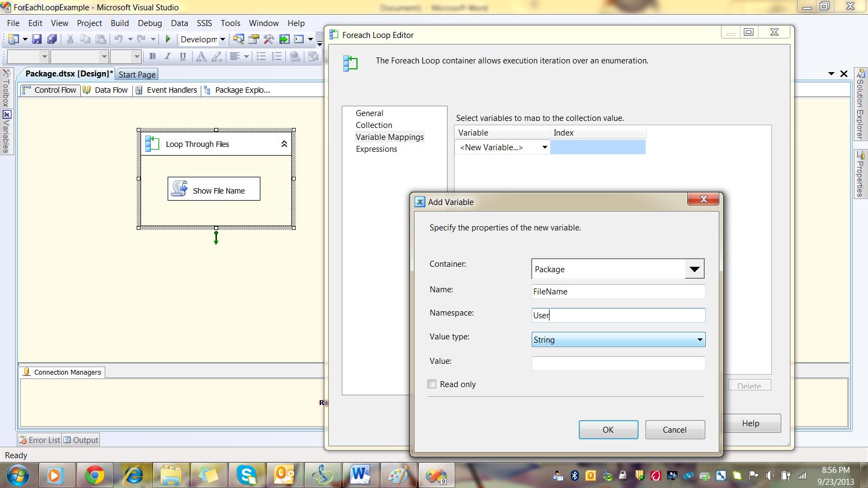The width and height of the screenshot is (868, 488).
Task: Open the Container dropdown showing Package
Action: [x=694, y=269]
